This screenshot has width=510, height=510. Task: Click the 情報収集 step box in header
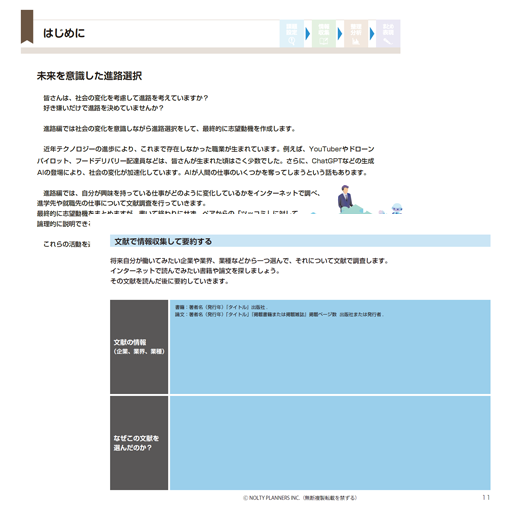[324, 34]
